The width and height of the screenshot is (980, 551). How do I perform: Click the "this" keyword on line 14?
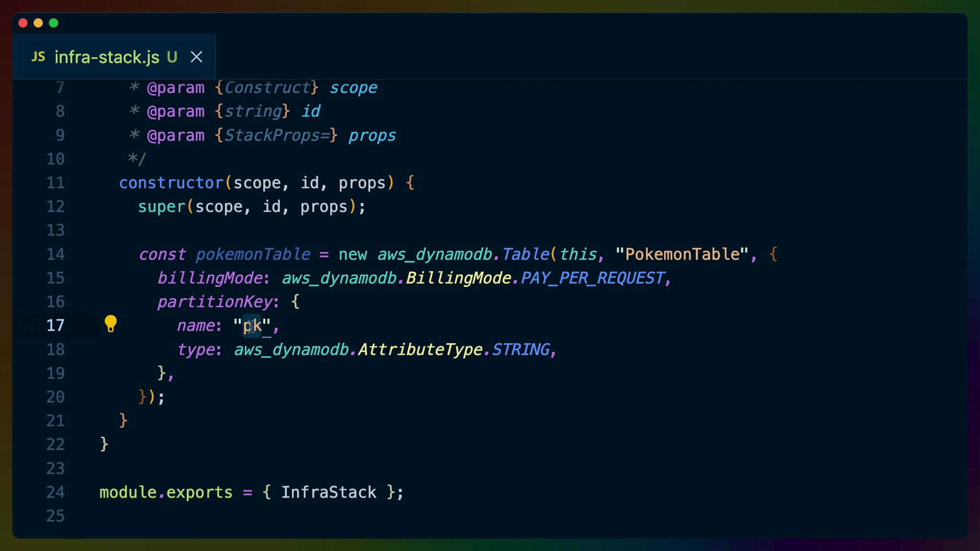click(x=578, y=254)
